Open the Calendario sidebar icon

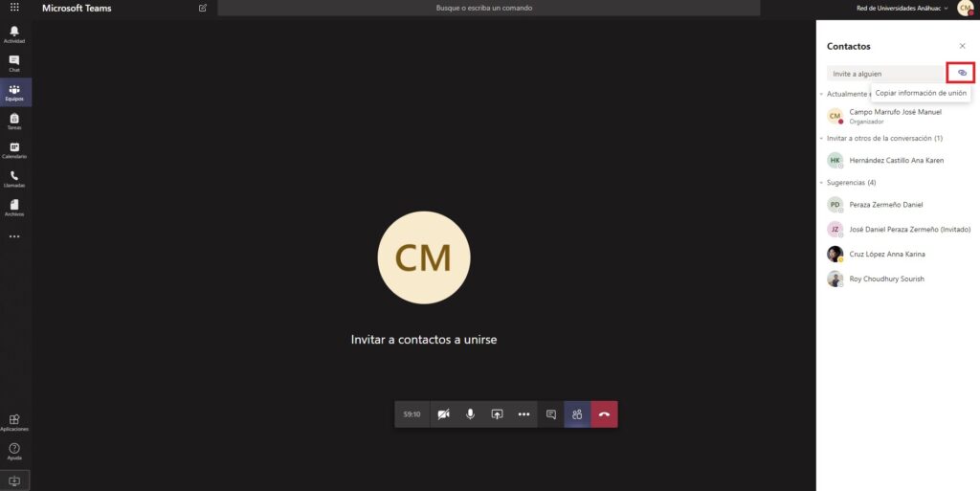point(14,150)
